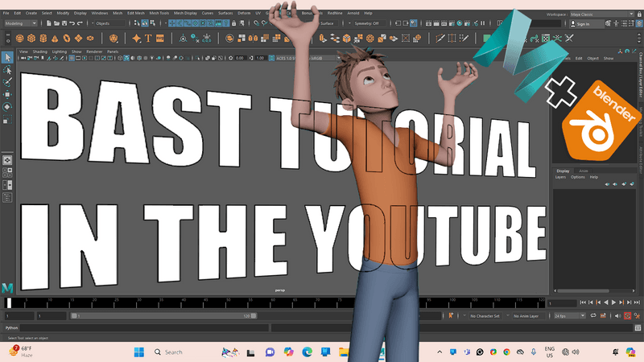Image resolution: width=644 pixels, height=362 pixels.
Task: Click the open scene folder icon
Action: pyautogui.click(x=56, y=23)
